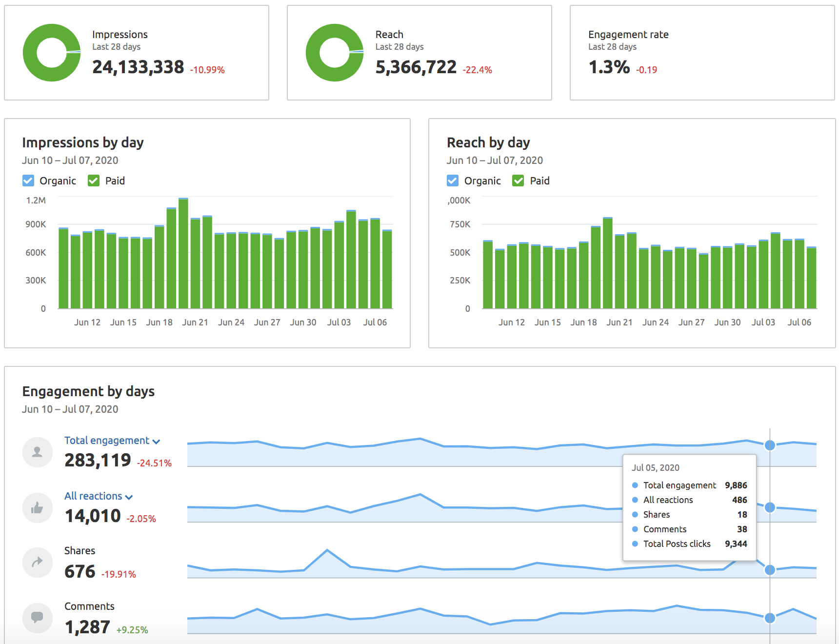Click tooltip Total engagement value 9,886
This screenshot has width=839, height=644.
[x=736, y=485]
